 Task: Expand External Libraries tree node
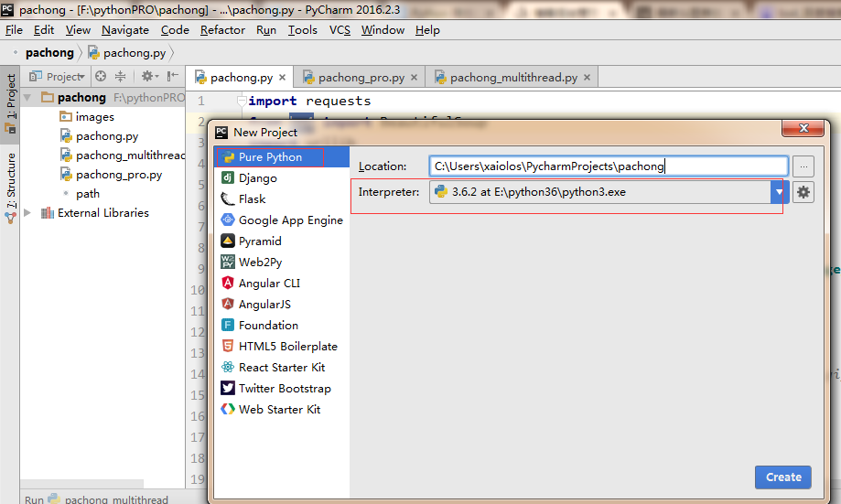pyautogui.click(x=27, y=213)
